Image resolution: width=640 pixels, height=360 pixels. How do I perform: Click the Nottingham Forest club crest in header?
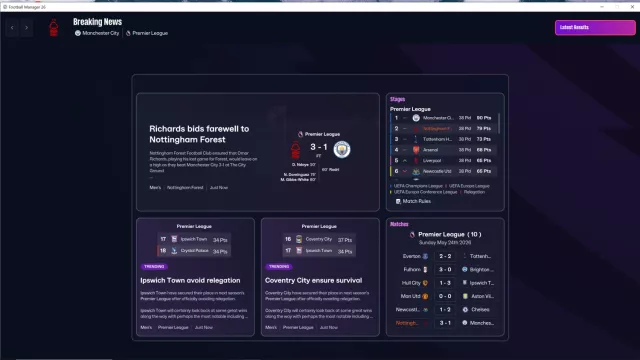click(x=53, y=28)
